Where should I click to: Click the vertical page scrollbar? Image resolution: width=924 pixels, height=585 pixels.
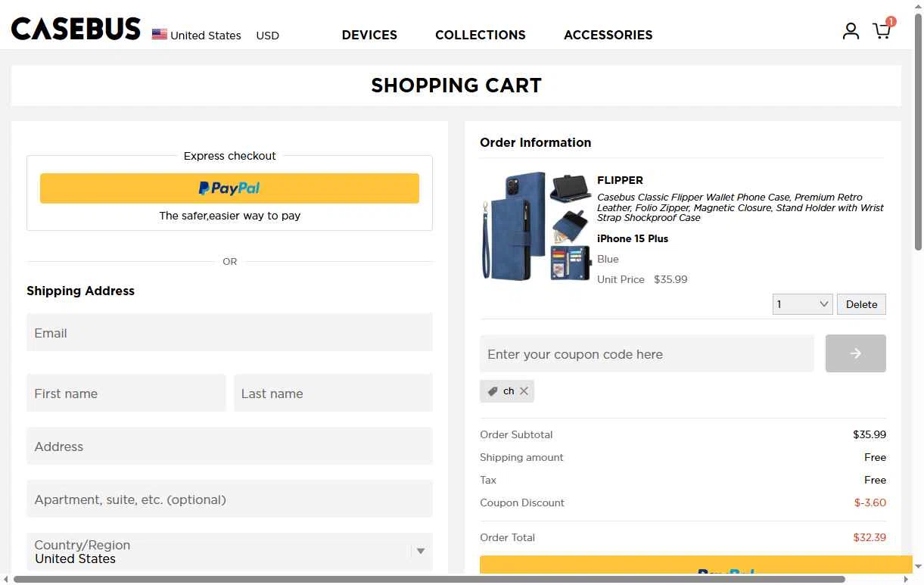pos(918,132)
